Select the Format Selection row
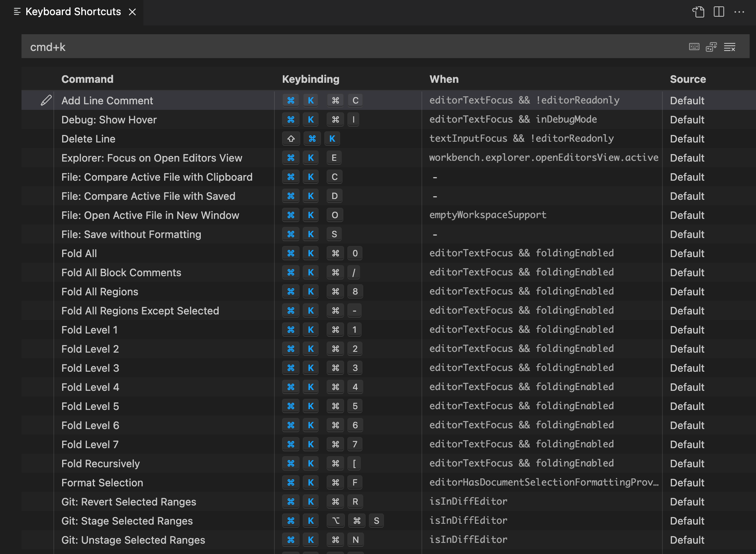The width and height of the screenshot is (756, 554). pos(159,482)
